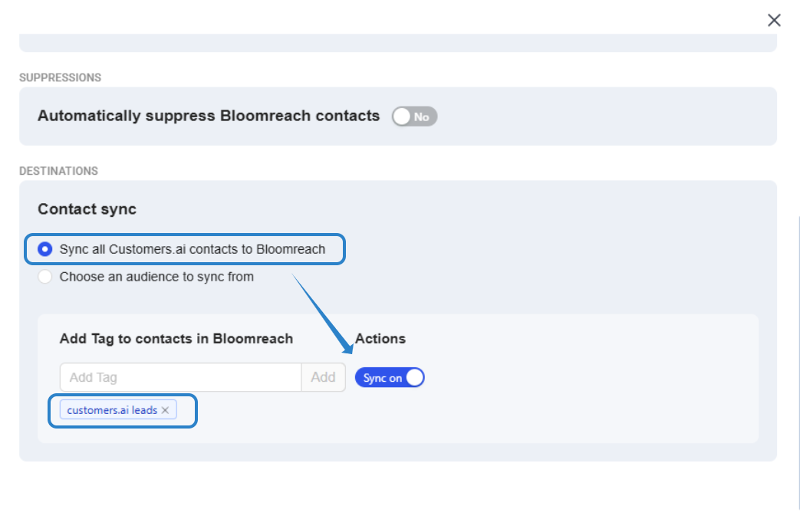Select Sync all Customers.ai contacts radio button
Viewport: 800px width, 532px height.
click(x=45, y=249)
